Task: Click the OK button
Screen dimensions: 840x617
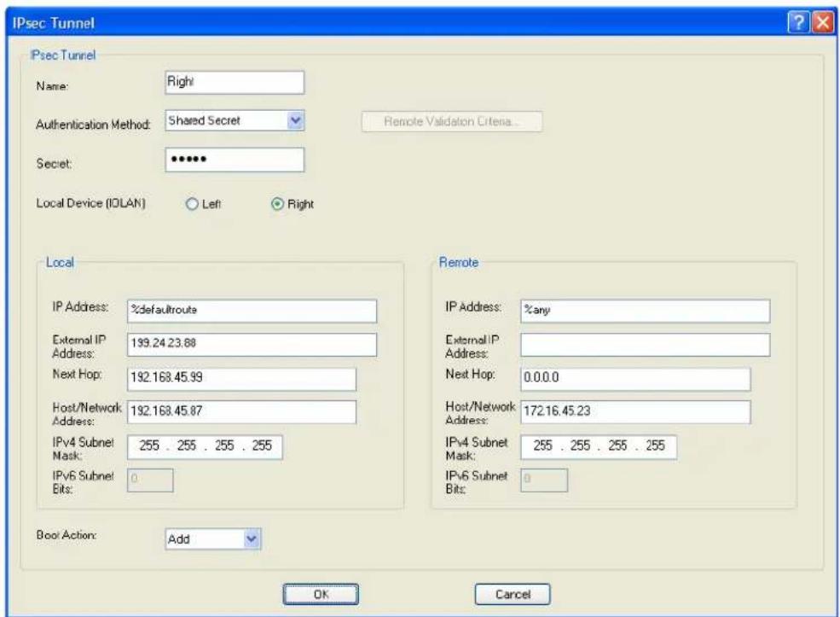Action: point(321,594)
